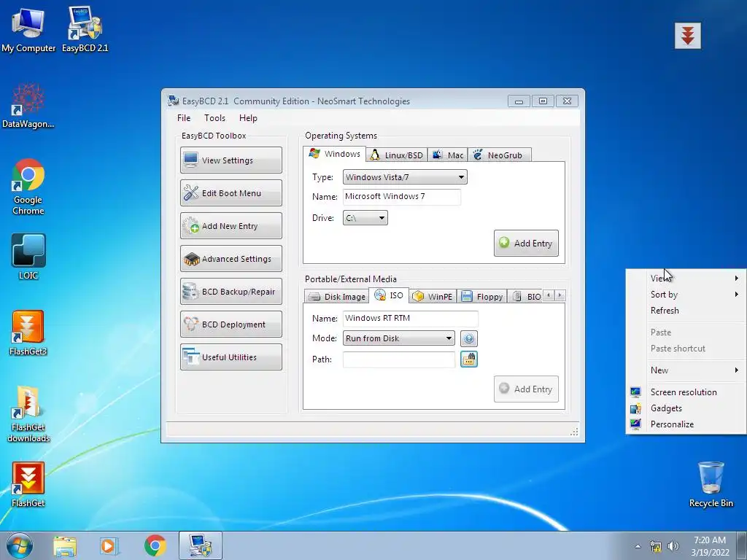
Task: Click the Microsoft Windows 7 name field
Action: [x=402, y=197]
